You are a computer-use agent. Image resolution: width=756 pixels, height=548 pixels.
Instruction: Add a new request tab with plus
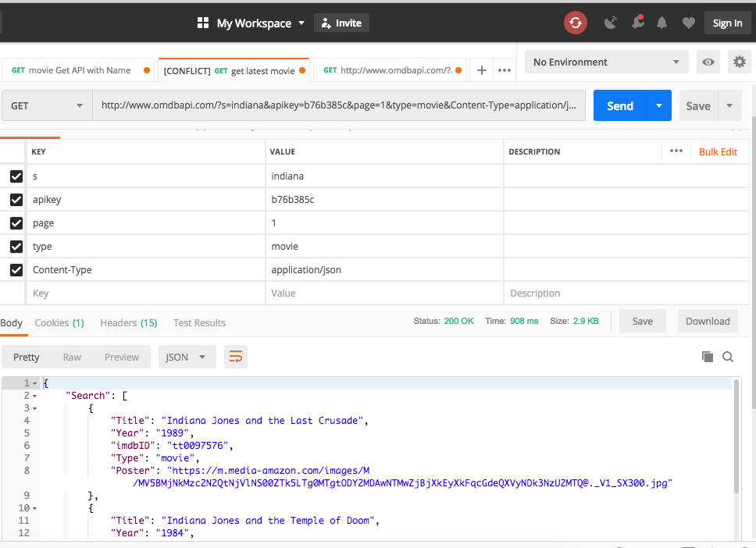pos(481,70)
